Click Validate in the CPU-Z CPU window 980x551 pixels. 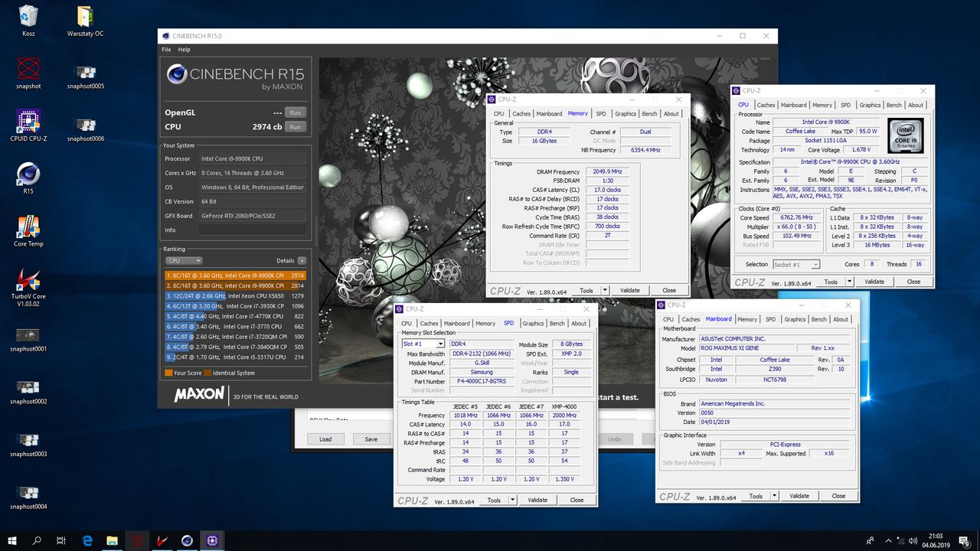(x=874, y=282)
